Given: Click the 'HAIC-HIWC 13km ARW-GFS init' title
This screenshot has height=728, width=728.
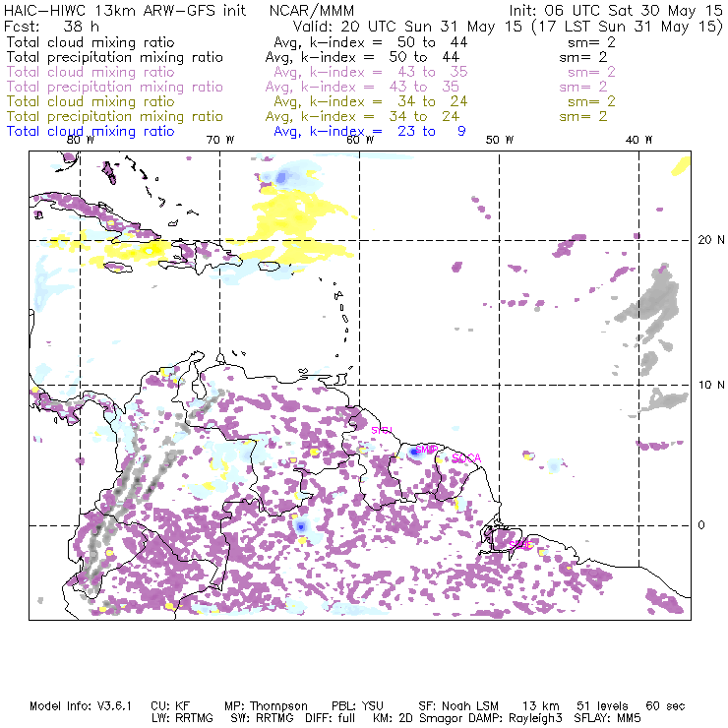Looking at the screenshot, I should 125,11.
